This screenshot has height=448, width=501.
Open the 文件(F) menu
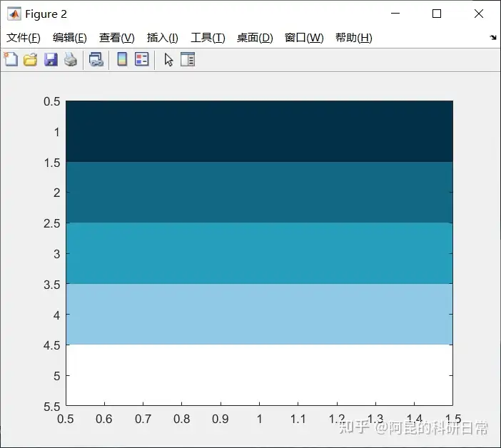24,38
